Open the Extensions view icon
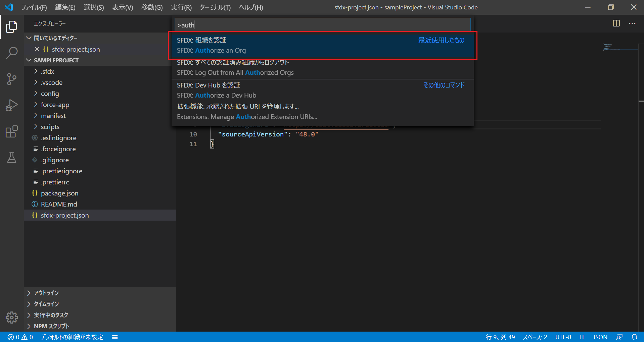Image resolution: width=644 pixels, height=342 pixels. tap(12, 131)
